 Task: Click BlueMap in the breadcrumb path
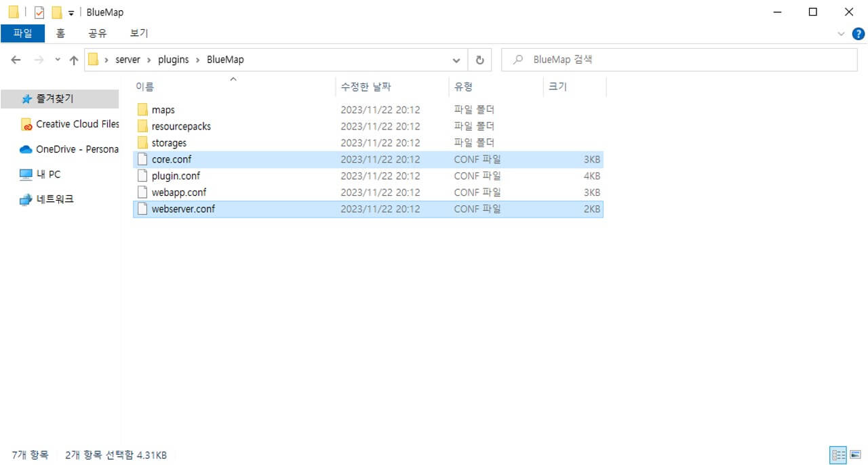click(225, 60)
